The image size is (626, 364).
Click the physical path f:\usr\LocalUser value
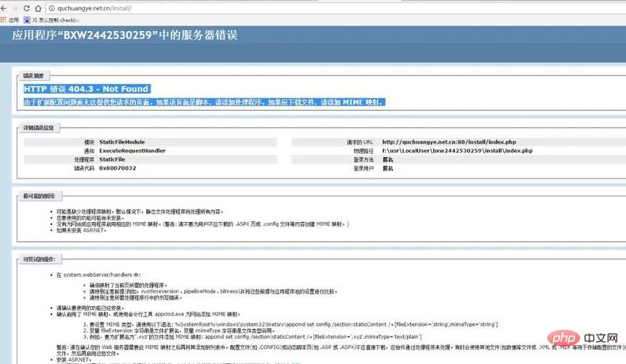point(457,151)
